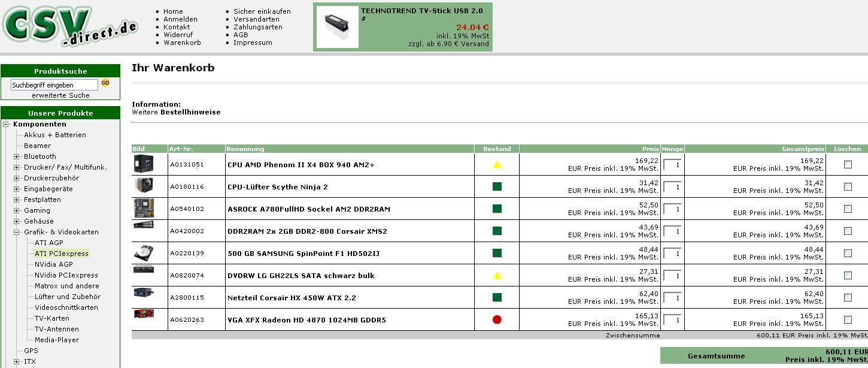Select the NVidia PCIexpress subcategory
868x368 pixels.
[x=66, y=275]
